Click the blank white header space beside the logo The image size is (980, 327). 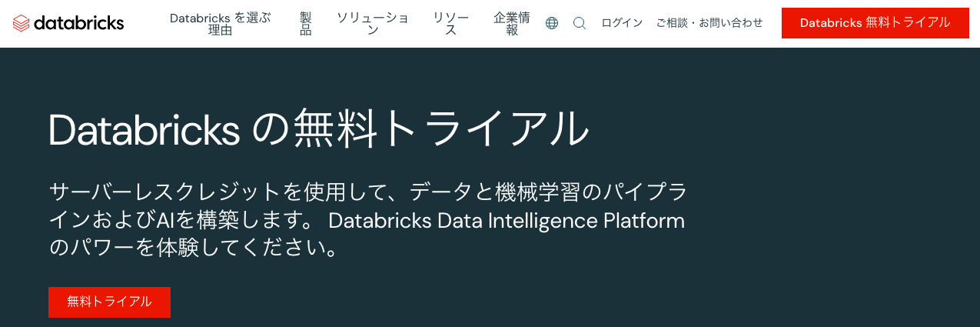(146, 23)
